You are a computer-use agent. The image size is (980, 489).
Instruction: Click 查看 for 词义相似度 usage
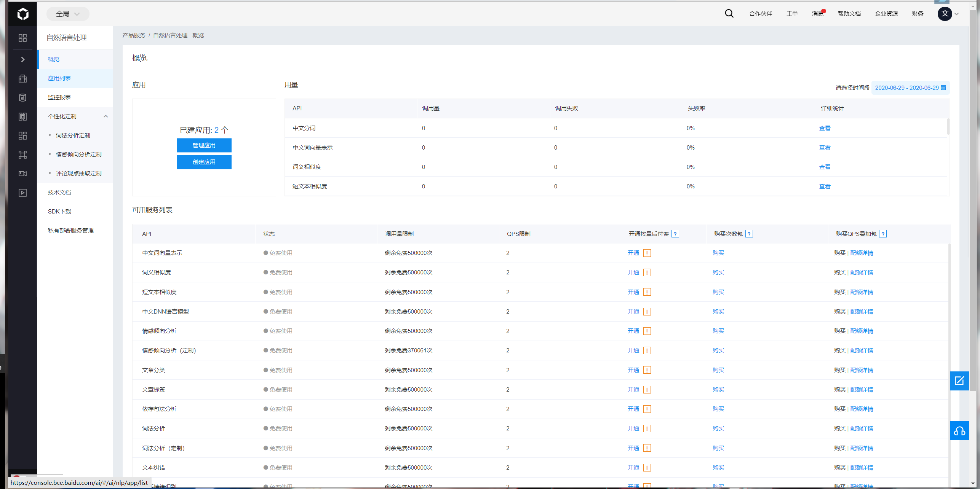[825, 167]
